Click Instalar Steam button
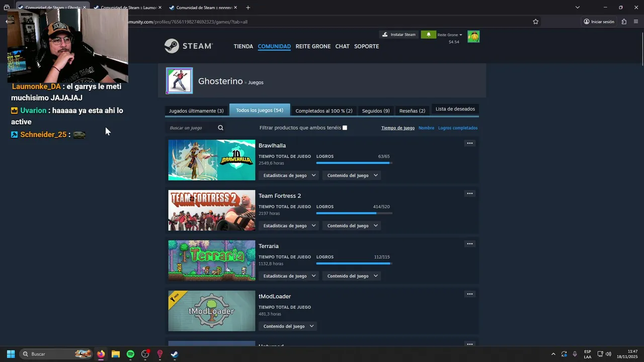Screen dimensions: 644x362 [x=399, y=35]
